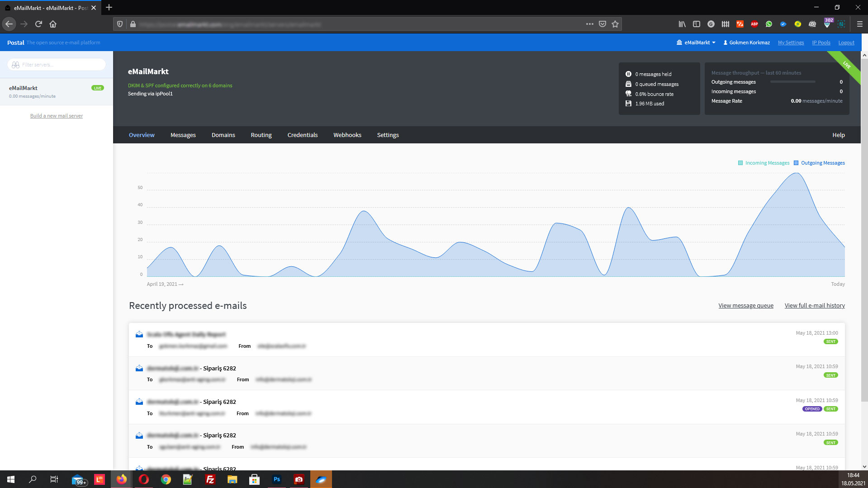Open page actions three-dot menu
Image resolution: width=868 pixels, height=488 pixels.
click(x=589, y=24)
